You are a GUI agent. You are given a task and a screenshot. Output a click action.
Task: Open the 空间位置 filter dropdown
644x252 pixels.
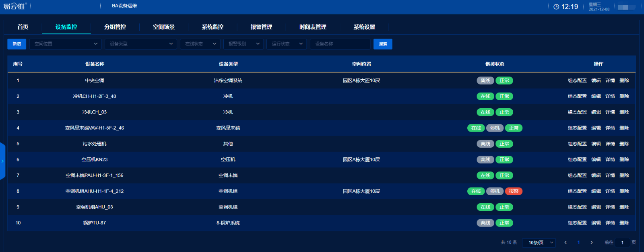click(66, 44)
